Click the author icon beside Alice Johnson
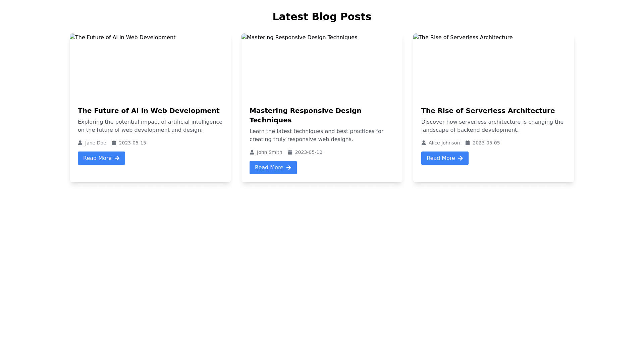This screenshot has height=362, width=644. (x=424, y=143)
